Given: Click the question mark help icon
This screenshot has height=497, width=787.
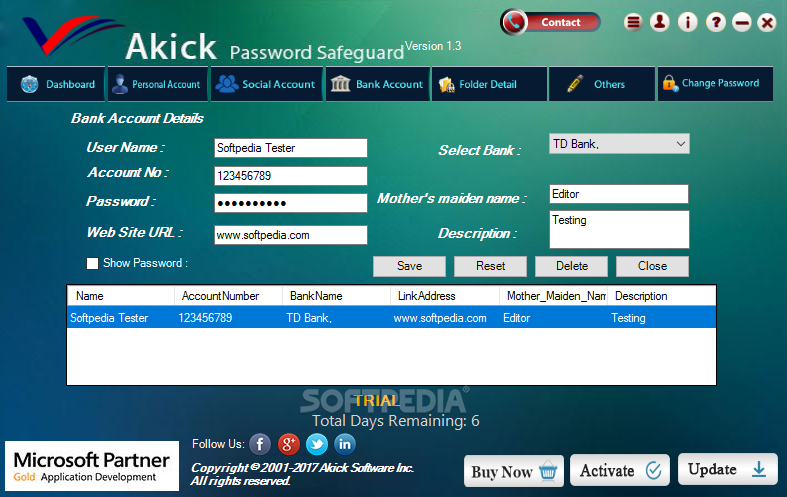Looking at the screenshot, I should pos(716,22).
